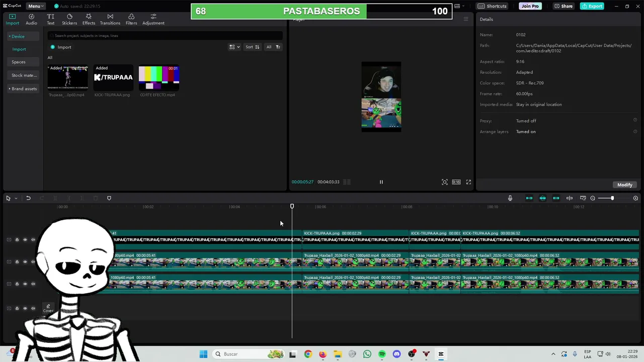
Task: Select the CORTE EFECTO.mp4 color bars thumbnail
Action: coord(159,77)
